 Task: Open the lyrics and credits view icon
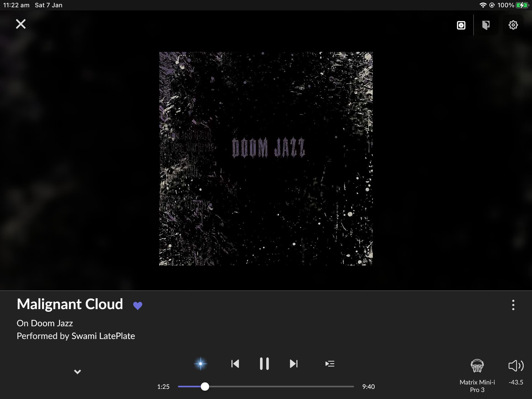pos(486,25)
